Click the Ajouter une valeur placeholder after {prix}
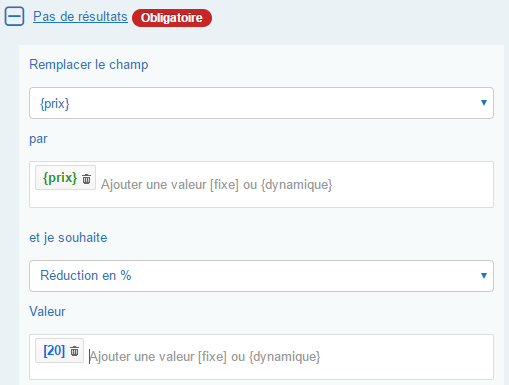 click(x=217, y=184)
